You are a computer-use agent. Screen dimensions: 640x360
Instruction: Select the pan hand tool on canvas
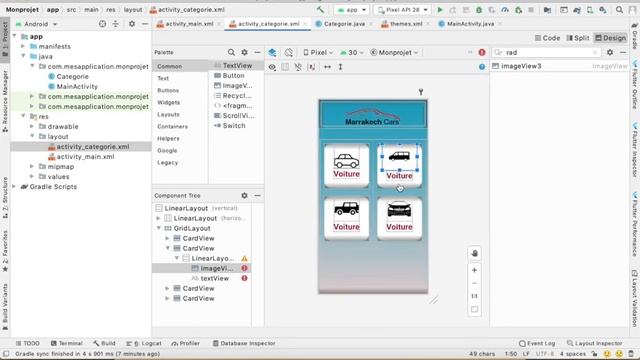coord(474,253)
